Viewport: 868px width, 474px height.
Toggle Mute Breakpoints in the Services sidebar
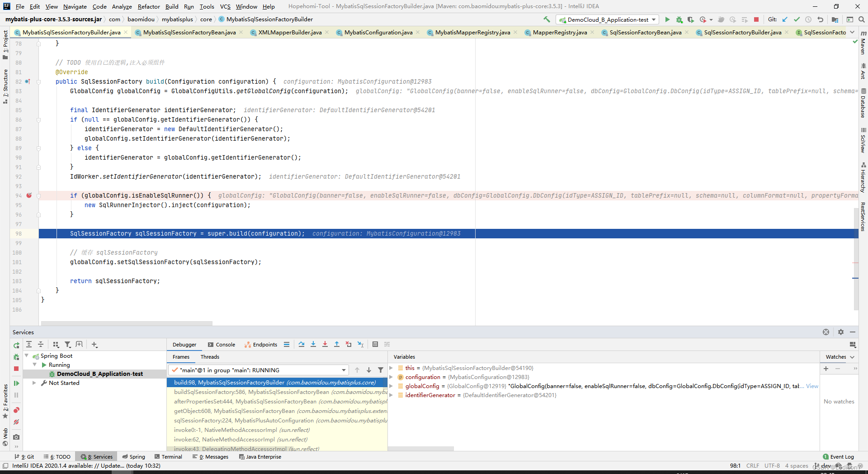click(x=16, y=422)
